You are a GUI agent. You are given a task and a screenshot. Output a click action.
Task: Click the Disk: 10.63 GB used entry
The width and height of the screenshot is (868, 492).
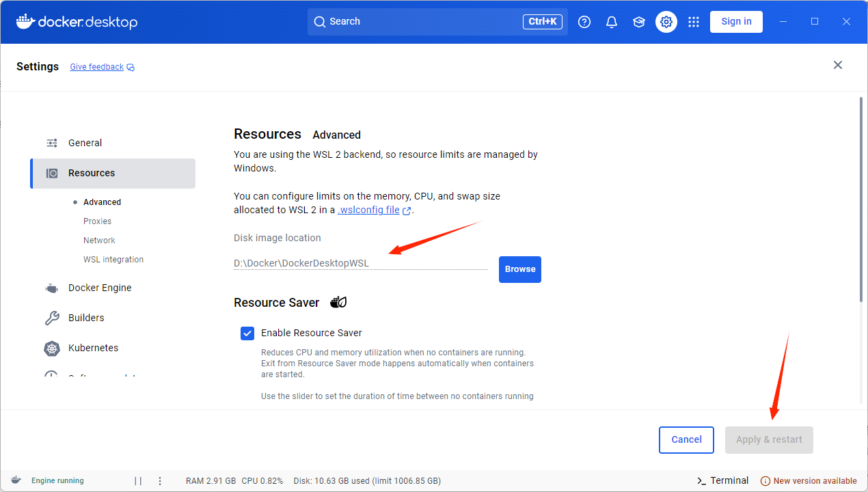click(367, 481)
